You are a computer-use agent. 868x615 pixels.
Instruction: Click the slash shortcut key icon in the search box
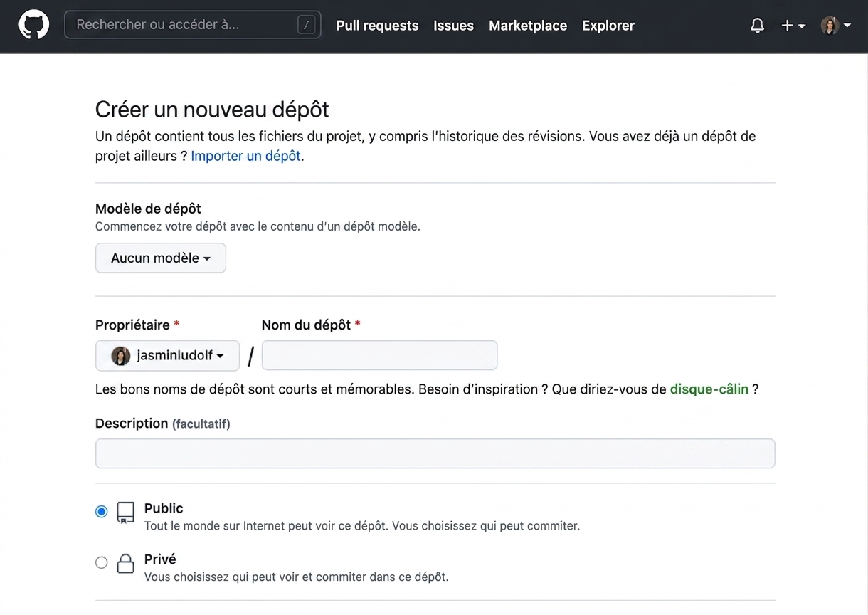click(307, 25)
